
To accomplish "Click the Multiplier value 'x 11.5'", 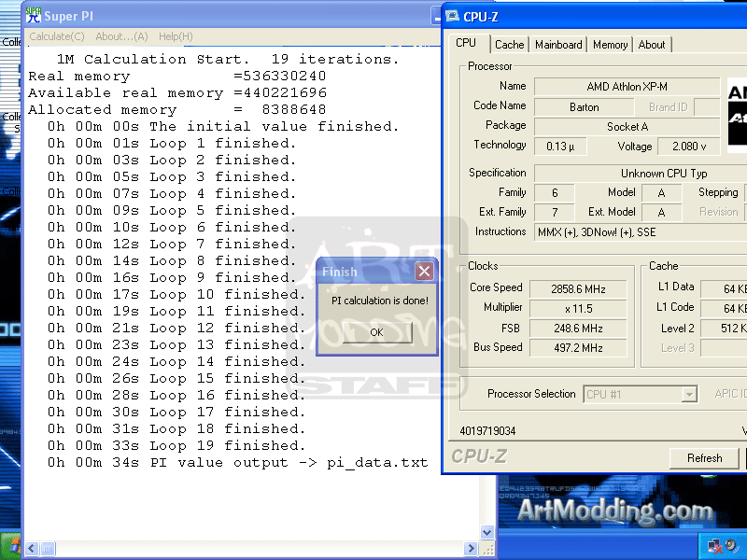I will (x=578, y=309).
